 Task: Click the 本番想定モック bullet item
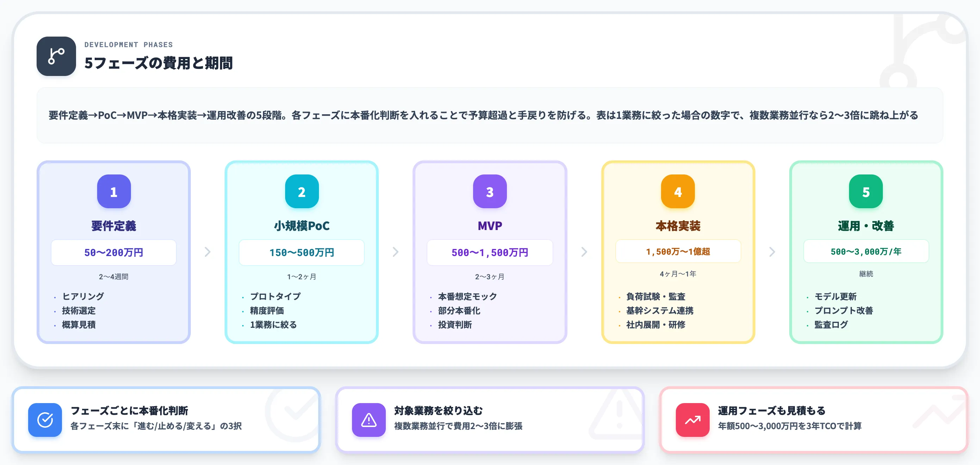467,296
